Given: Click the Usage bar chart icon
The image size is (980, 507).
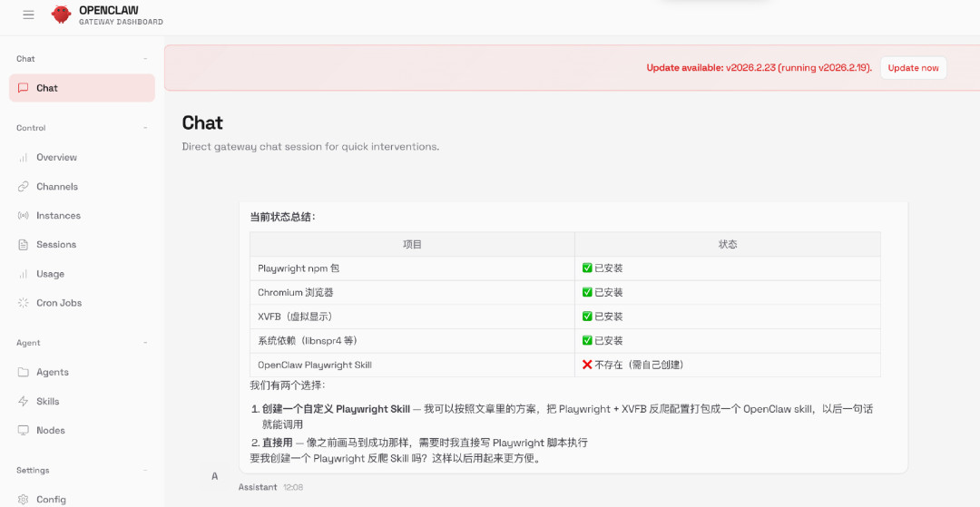Looking at the screenshot, I should pos(23,274).
